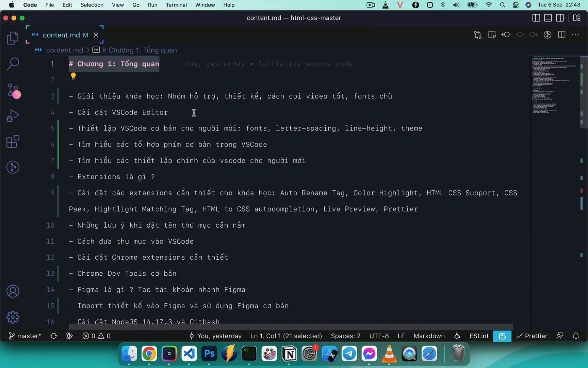
Task: Toggle the bottom panel layout button
Action: [548, 18]
